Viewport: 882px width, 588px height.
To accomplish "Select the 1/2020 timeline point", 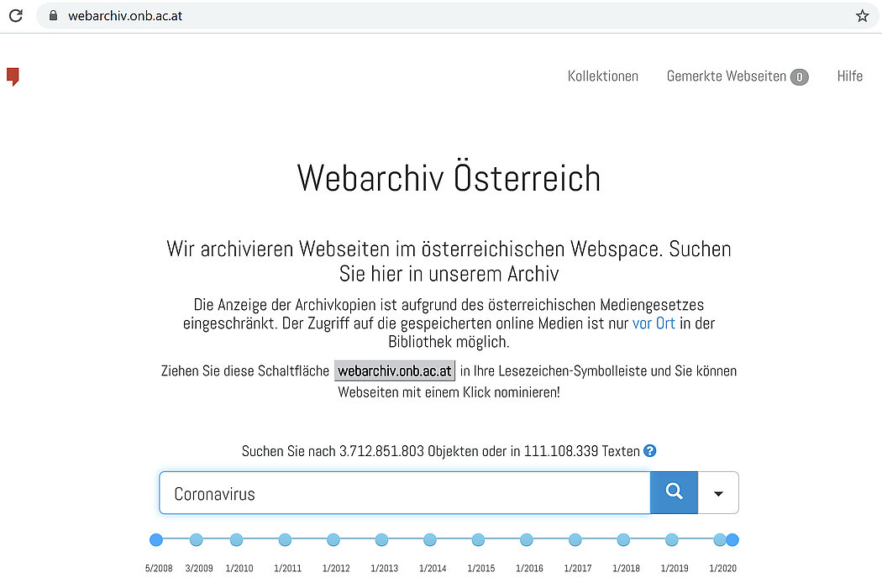I will click(x=719, y=540).
